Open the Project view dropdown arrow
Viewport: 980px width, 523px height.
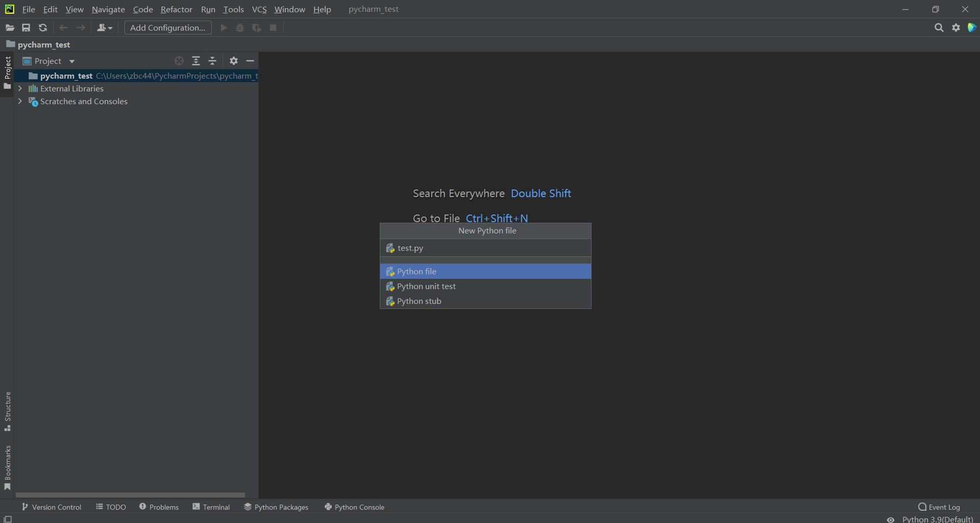point(72,61)
